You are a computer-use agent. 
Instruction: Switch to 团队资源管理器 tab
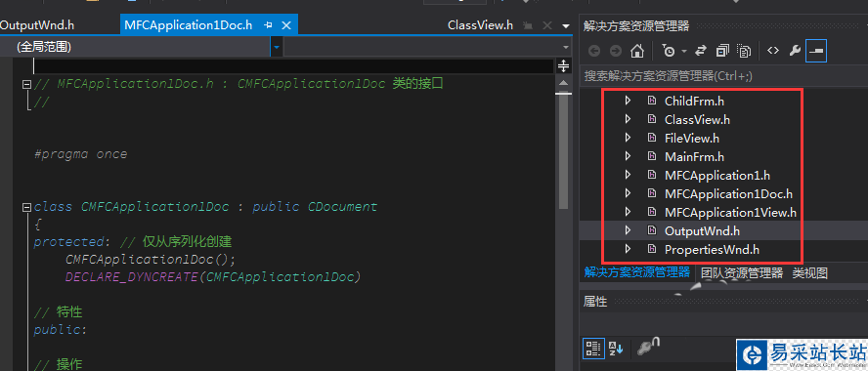coord(742,272)
